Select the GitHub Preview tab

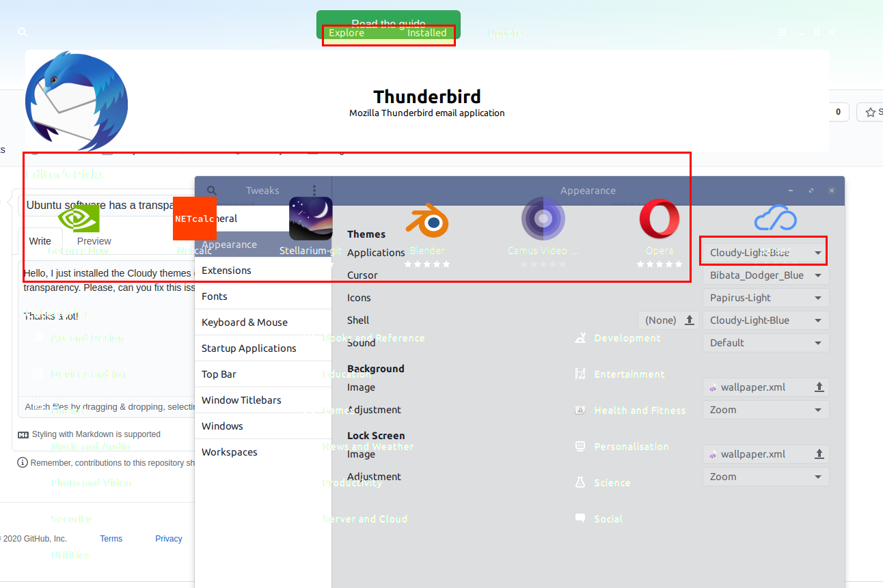tap(94, 241)
